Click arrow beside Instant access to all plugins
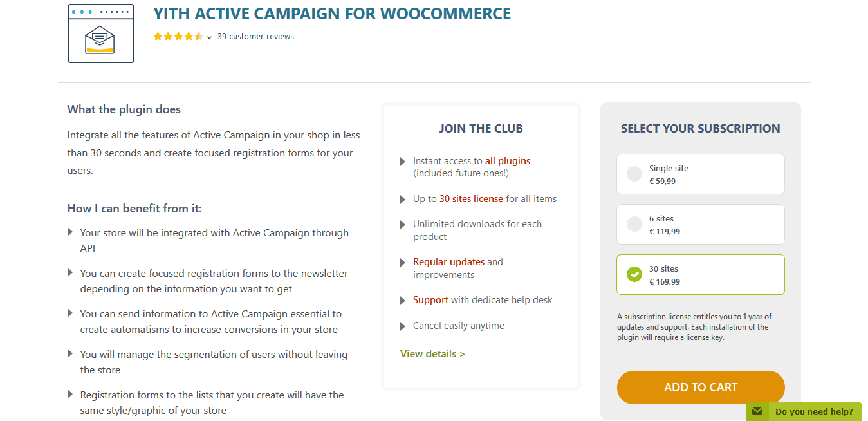This screenshot has width=868, height=421. click(403, 162)
